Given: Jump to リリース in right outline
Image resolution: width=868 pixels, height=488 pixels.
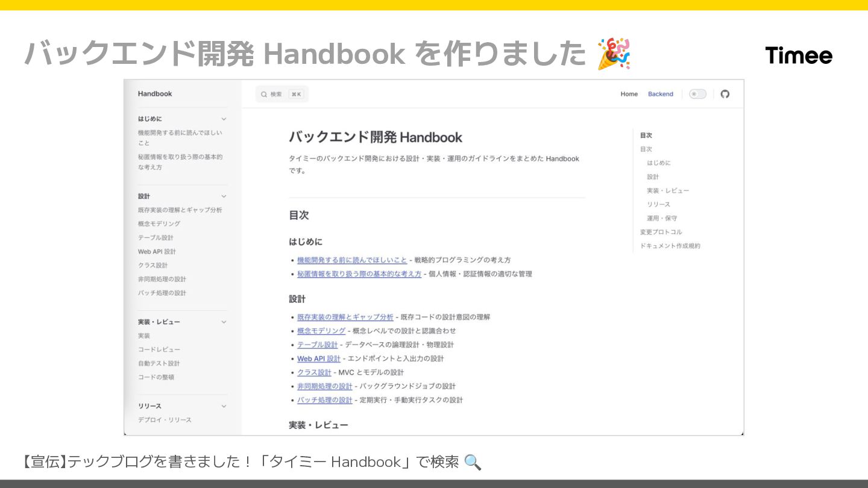Looking at the screenshot, I should click(659, 205).
